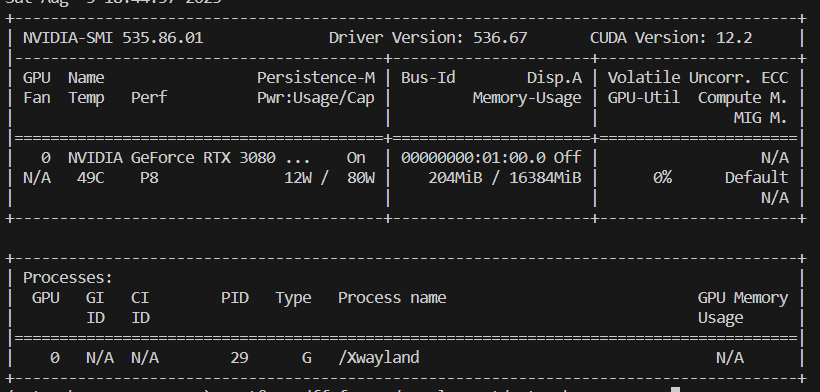Select the Default compute mode value
The height and width of the screenshot is (392, 820).
pos(756,178)
